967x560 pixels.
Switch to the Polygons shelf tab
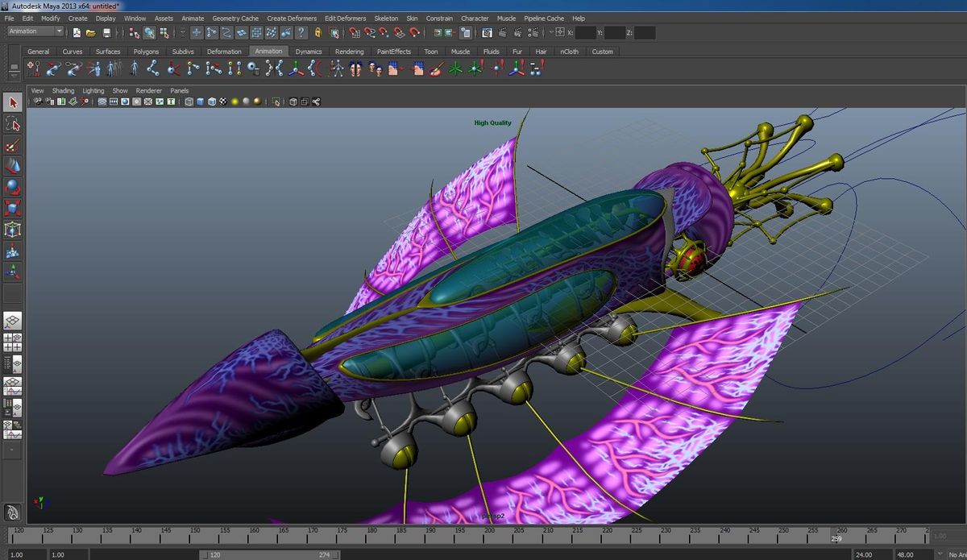pos(146,51)
